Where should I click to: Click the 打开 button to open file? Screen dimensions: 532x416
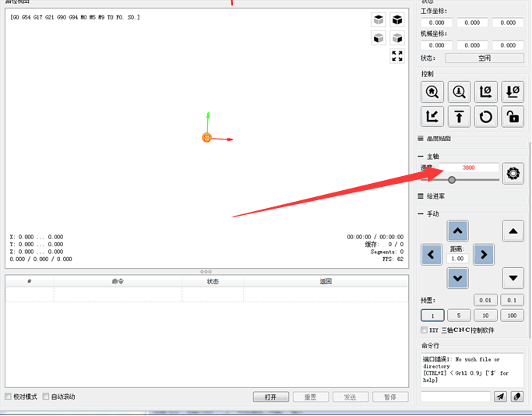coord(270,397)
